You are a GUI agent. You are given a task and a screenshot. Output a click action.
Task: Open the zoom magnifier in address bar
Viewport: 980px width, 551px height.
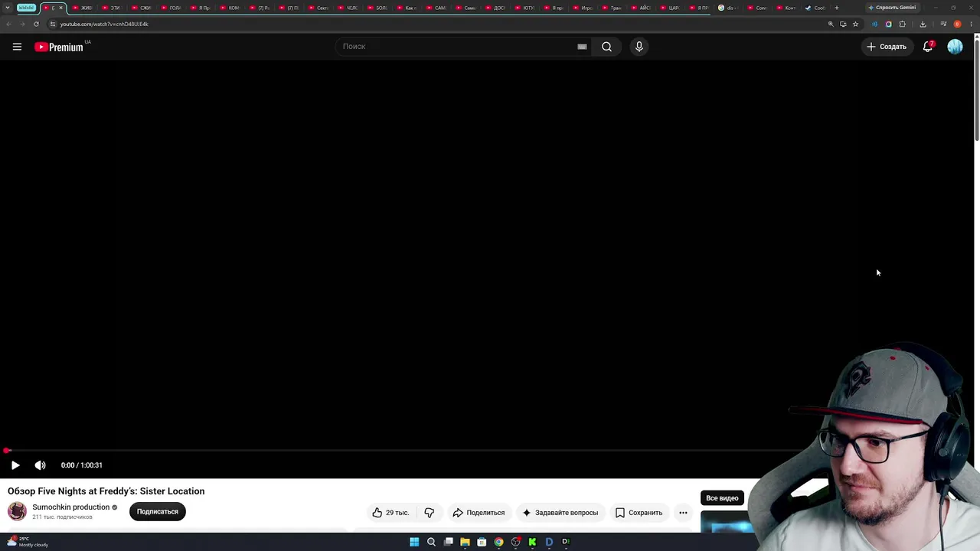click(831, 24)
